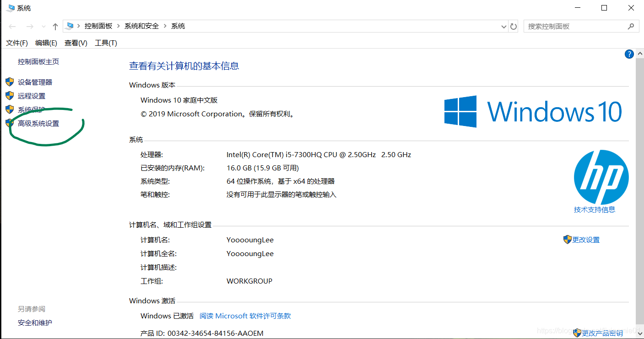This screenshot has width=644, height=339.
Task: Open 高级系统设置 link
Action: 38,123
